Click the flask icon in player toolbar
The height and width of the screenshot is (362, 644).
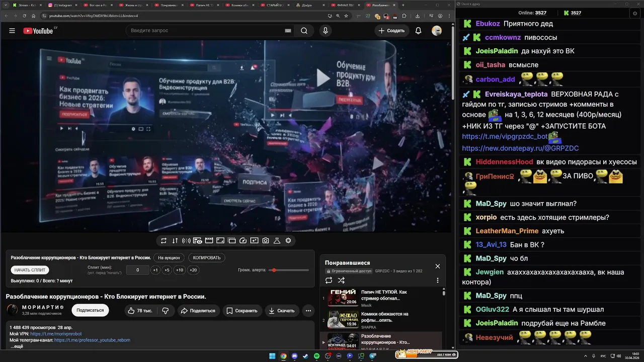pos(277,241)
